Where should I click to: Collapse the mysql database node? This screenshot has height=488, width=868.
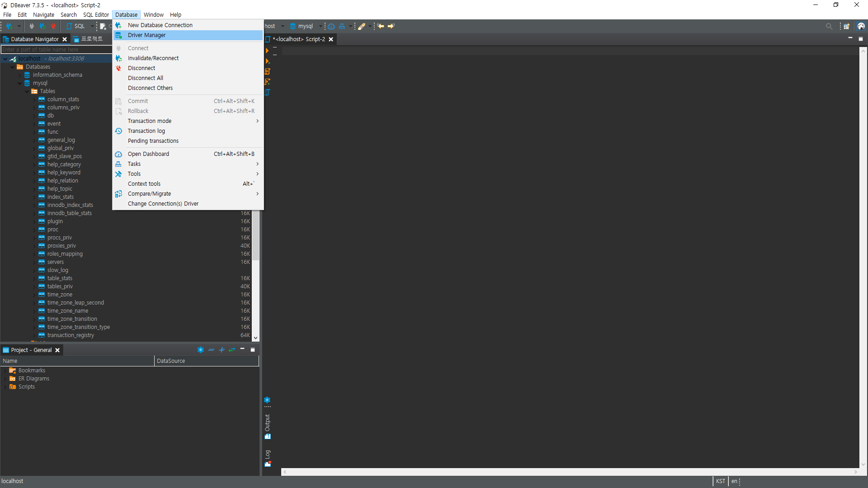pyautogui.click(x=20, y=83)
